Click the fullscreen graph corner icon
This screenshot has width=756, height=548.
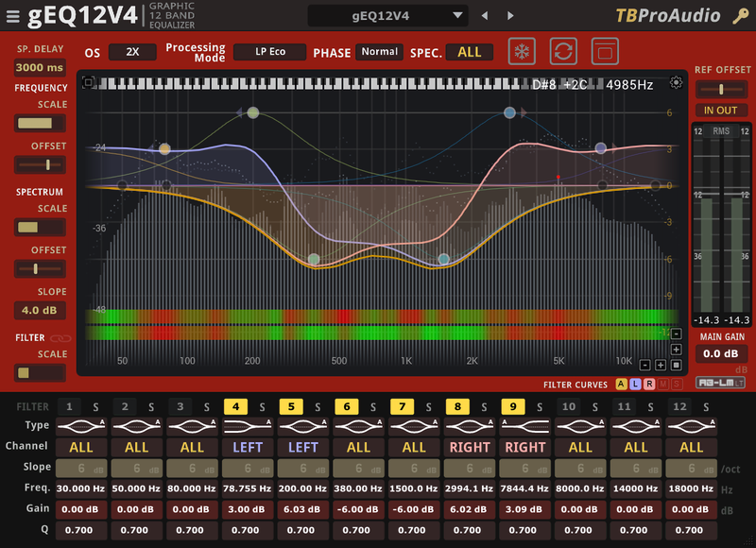tap(88, 82)
